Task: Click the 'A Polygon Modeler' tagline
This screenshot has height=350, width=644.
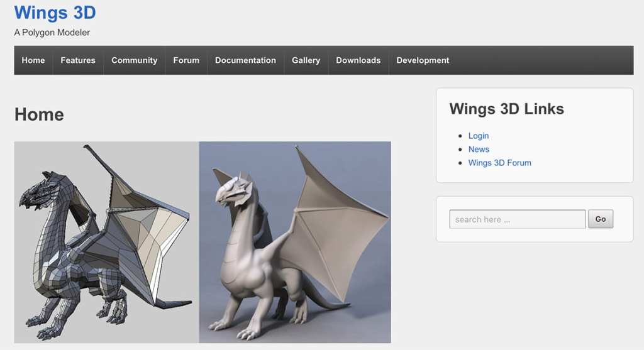Action: tap(52, 33)
